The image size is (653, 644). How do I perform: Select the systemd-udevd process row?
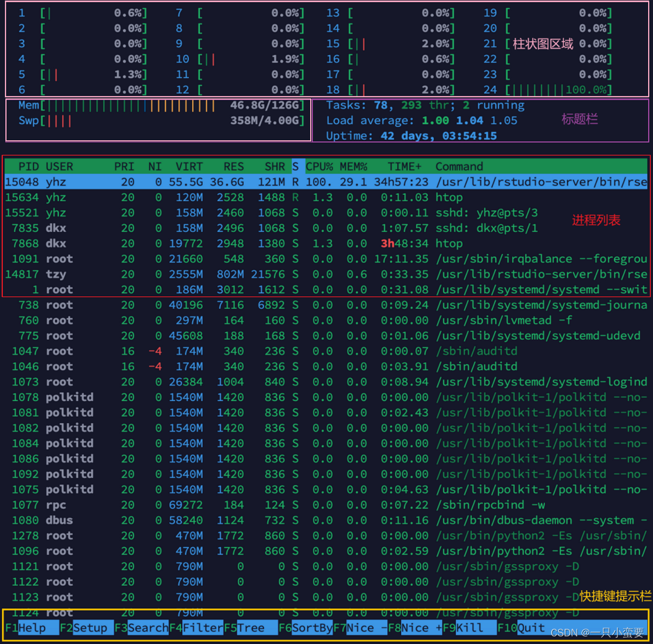click(326, 336)
